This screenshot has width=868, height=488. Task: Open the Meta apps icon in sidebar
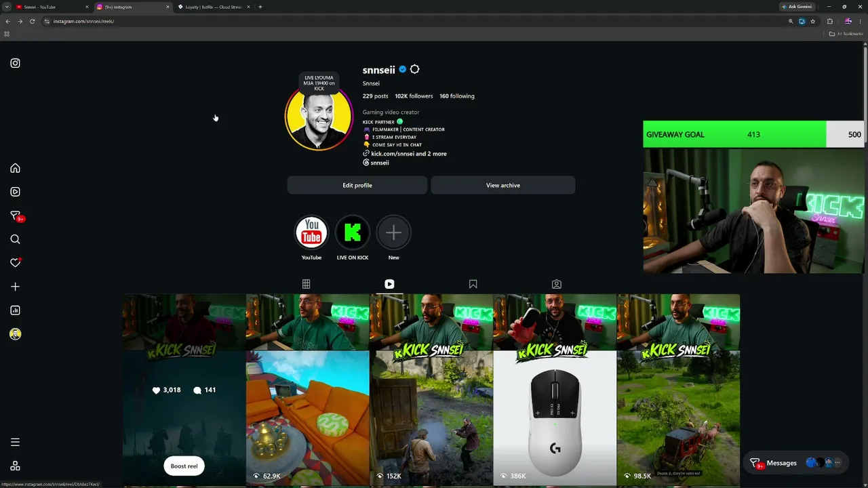15,466
